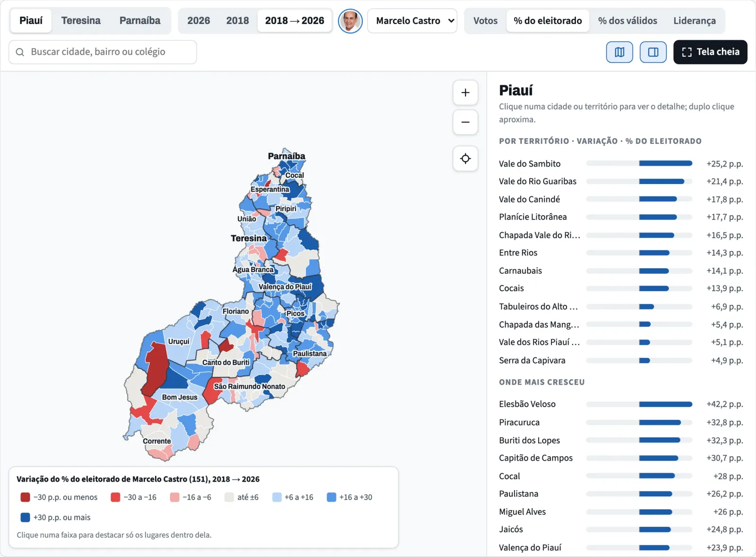Select the Piauí region tab
This screenshot has height=557, width=756.
31,21
